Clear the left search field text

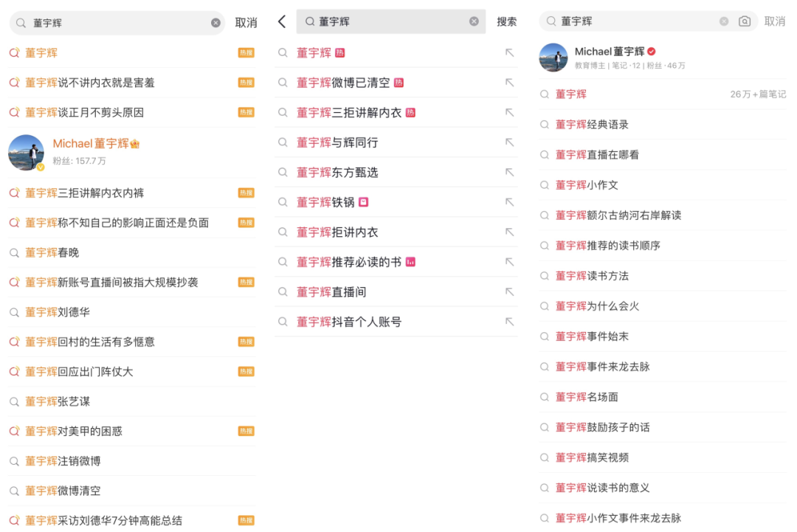point(215,23)
